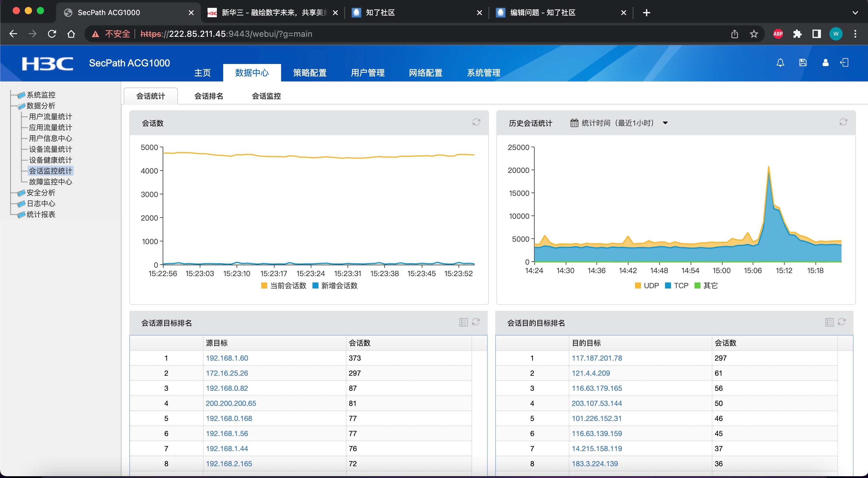Viewport: 868px width, 478px height.
Task: Refresh the 会话目的目标排名 table
Action: point(841,322)
